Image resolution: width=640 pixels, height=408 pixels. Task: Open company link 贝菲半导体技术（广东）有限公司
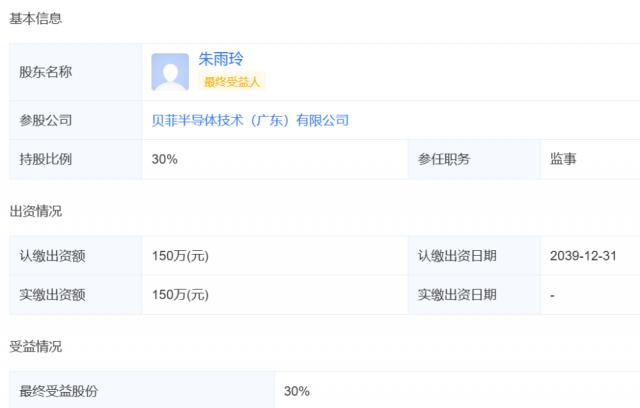pos(250,120)
